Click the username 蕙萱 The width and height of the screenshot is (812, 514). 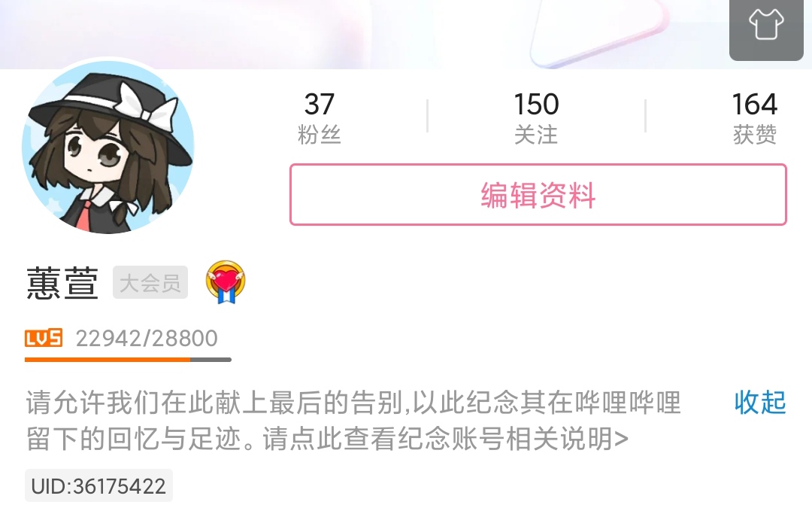(62, 283)
